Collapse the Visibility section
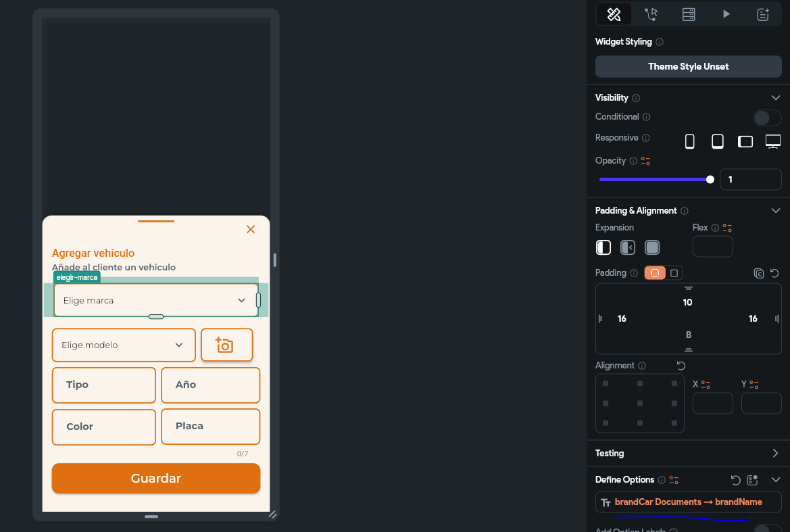The width and height of the screenshot is (790, 532). (x=775, y=98)
